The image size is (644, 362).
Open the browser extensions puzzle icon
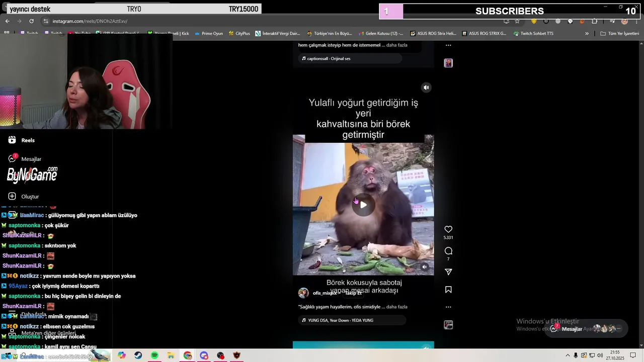[595, 21]
